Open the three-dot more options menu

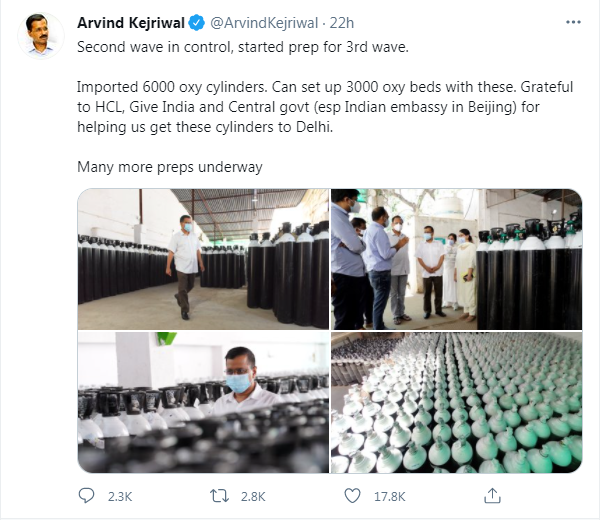click(572, 21)
